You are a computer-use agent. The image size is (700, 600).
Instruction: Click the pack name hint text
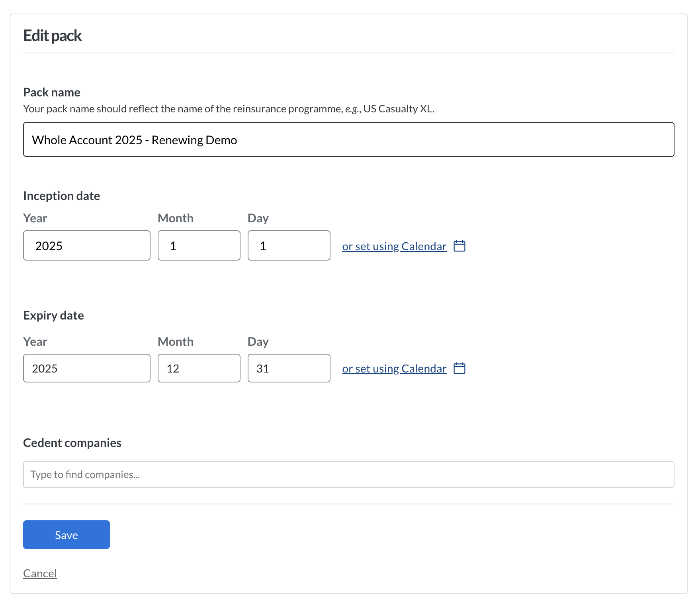(x=229, y=109)
